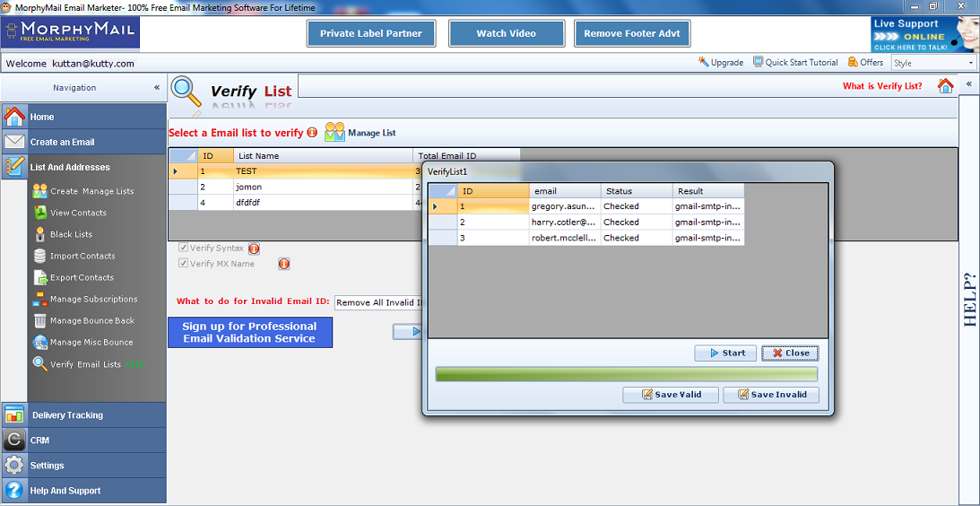Click the home icon beside What is Verify List
Screen dimensions: 980x506
click(x=945, y=86)
